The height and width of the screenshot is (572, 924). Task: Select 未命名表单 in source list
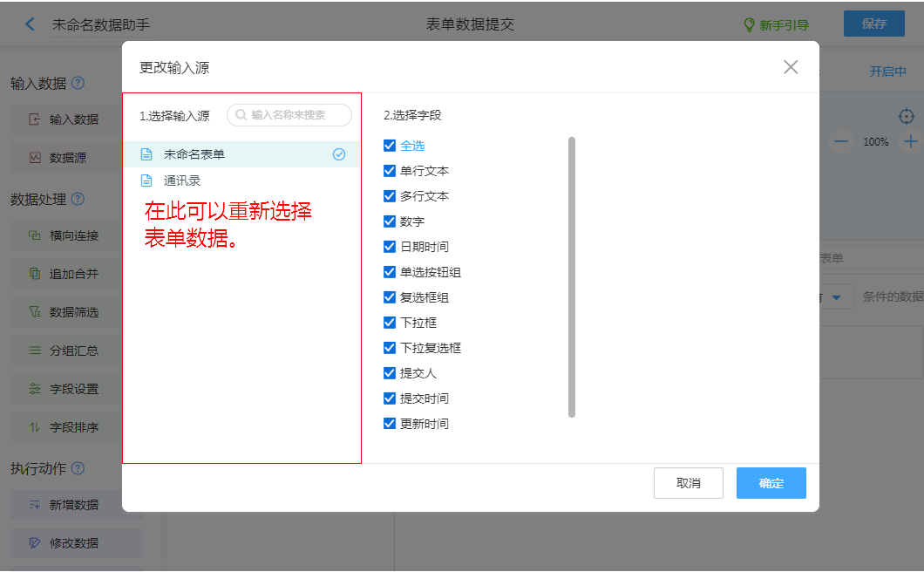(194, 154)
